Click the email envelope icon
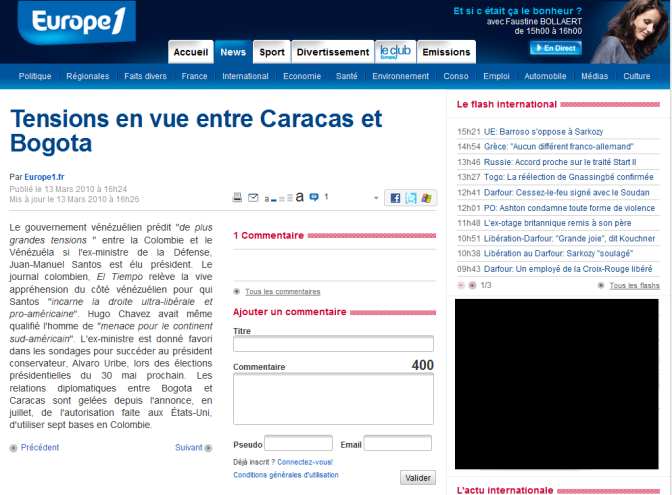This screenshot has width=672, height=495. pyautogui.click(x=253, y=198)
